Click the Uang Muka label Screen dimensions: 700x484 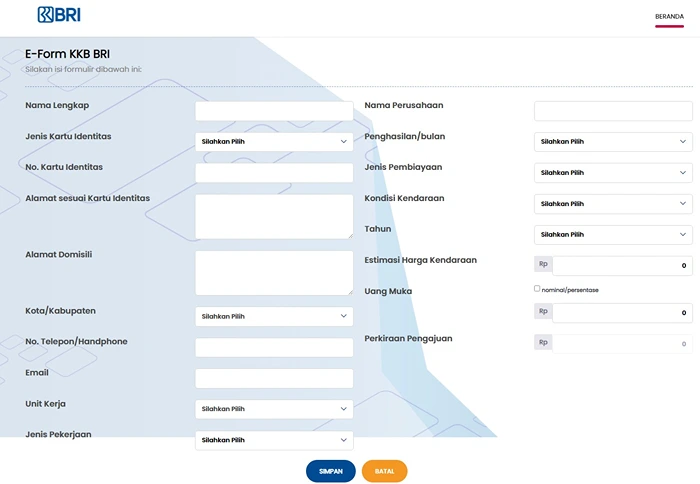(388, 291)
